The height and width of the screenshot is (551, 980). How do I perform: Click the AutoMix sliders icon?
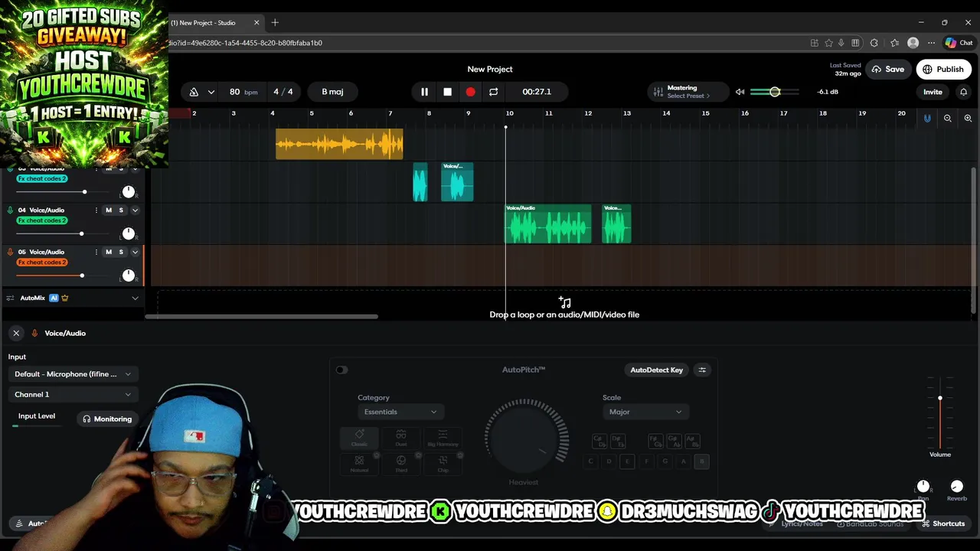[x=10, y=298]
